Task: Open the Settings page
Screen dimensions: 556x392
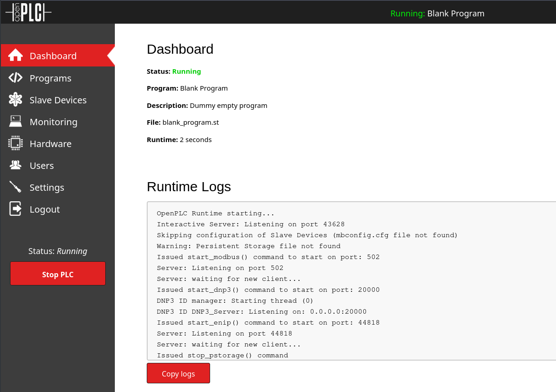Action: (57, 187)
